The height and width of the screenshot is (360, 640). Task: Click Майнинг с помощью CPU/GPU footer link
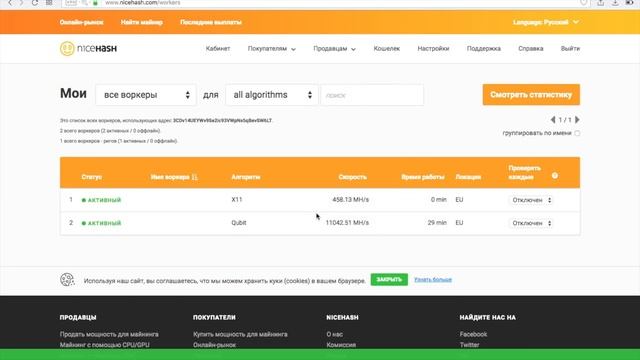(x=104, y=344)
